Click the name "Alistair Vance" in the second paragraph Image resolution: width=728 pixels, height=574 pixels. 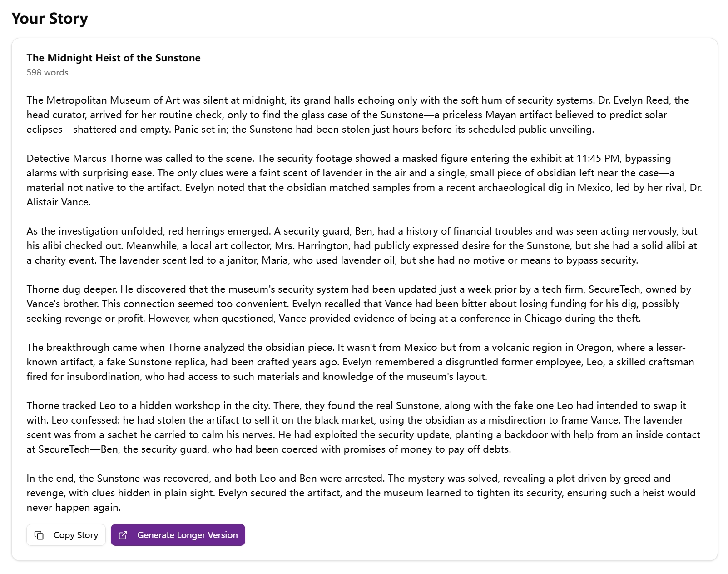tap(57, 202)
